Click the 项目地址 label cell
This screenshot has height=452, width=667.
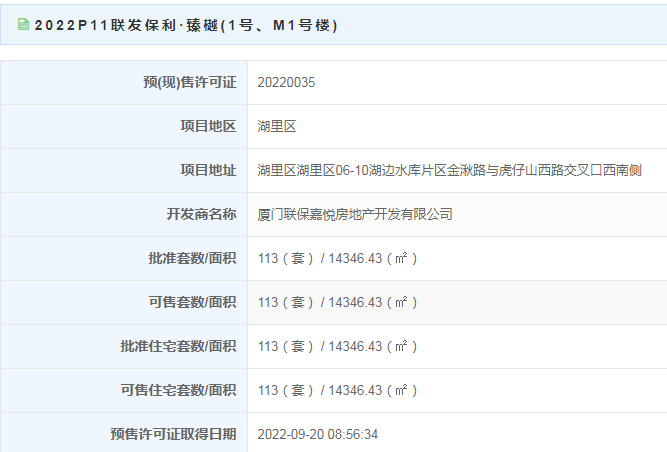pyautogui.click(x=124, y=170)
